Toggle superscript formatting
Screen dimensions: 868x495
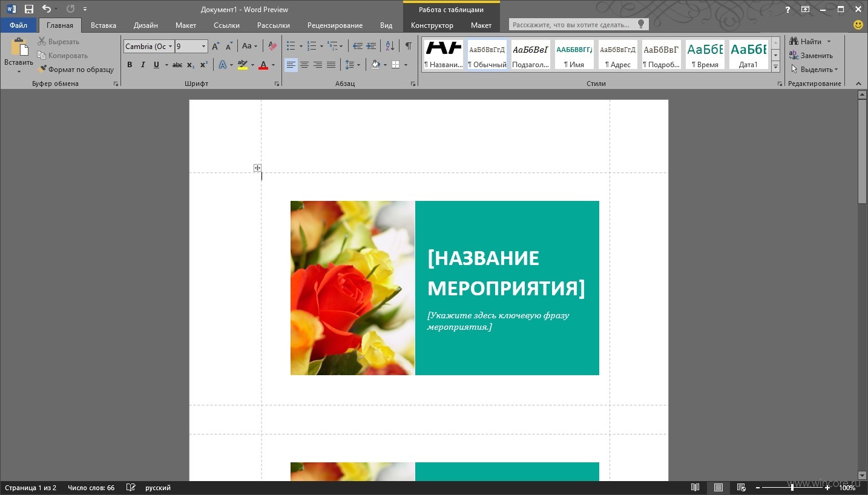tap(204, 65)
